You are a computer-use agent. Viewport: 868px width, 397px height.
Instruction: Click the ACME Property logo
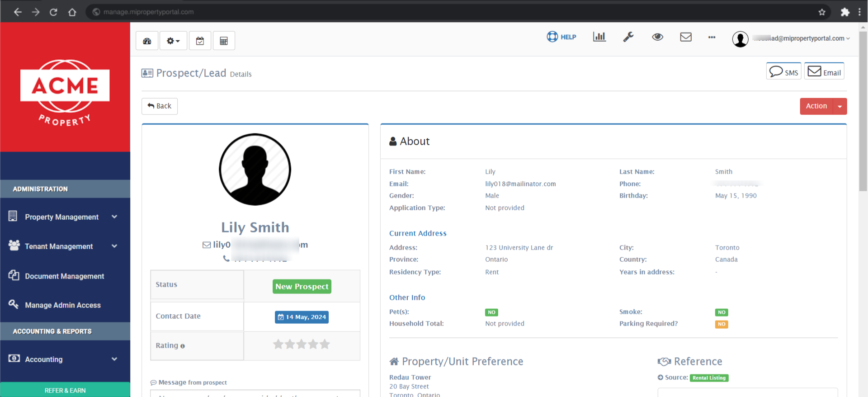click(65, 93)
